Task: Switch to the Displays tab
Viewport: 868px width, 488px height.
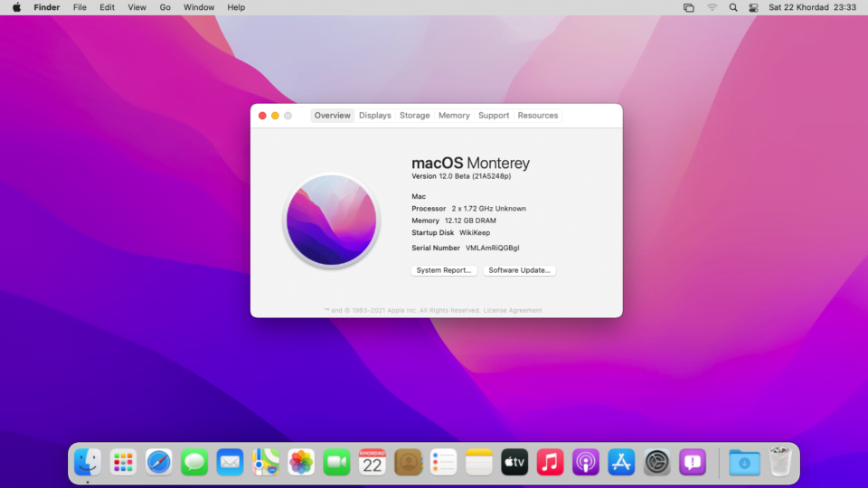Action: tap(374, 116)
